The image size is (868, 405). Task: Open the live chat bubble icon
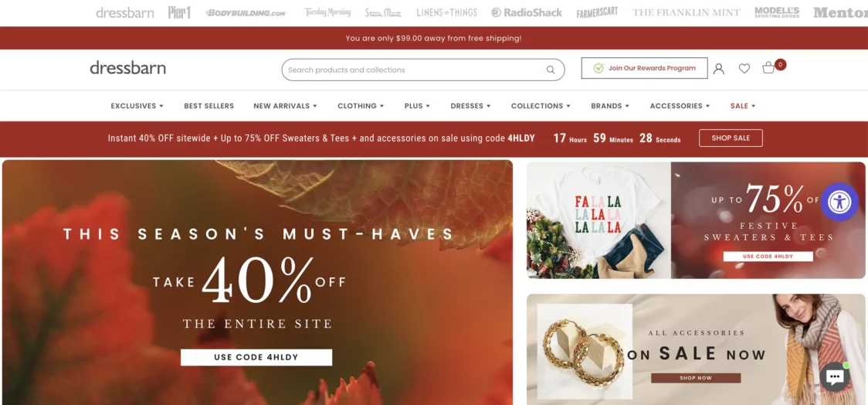tap(834, 377)
